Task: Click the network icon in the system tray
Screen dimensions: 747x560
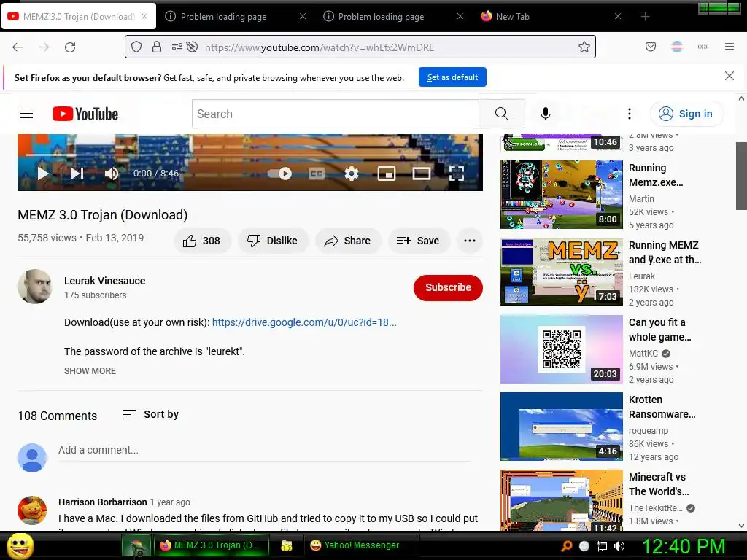Action: (602, 546)
